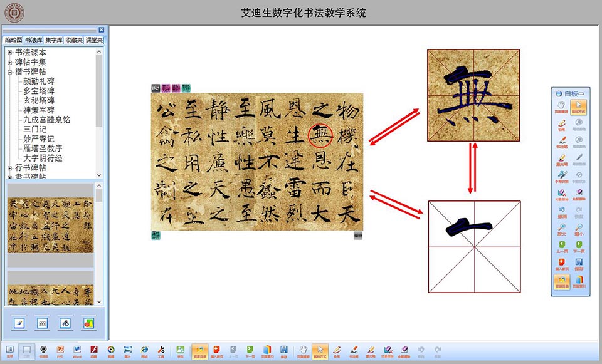
Task: Click 插入新页 in the 白板 panel
Action: pyautogui.click(x=562, y=264)
